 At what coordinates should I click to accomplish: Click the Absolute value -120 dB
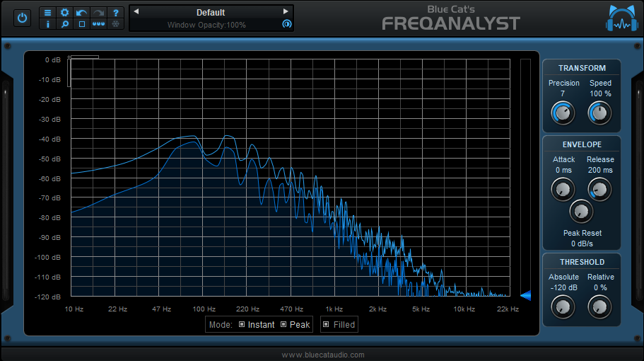(x=563, y=288)
